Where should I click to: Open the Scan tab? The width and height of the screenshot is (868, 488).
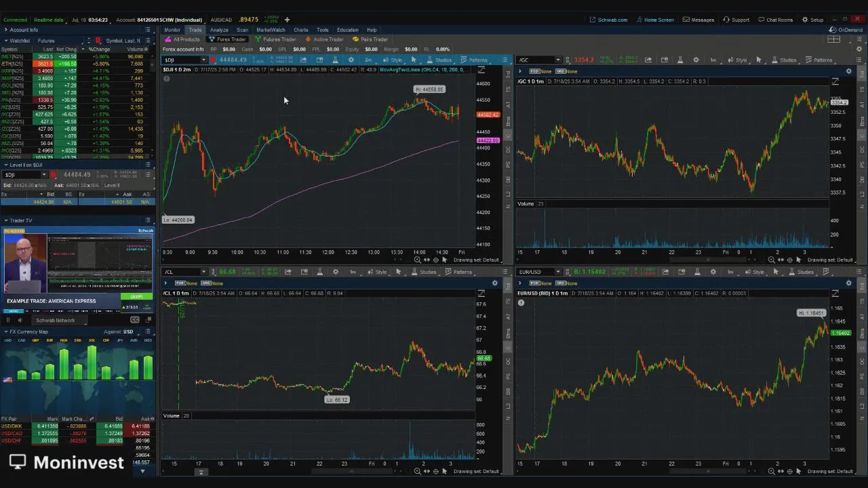[x=242, y=30]
